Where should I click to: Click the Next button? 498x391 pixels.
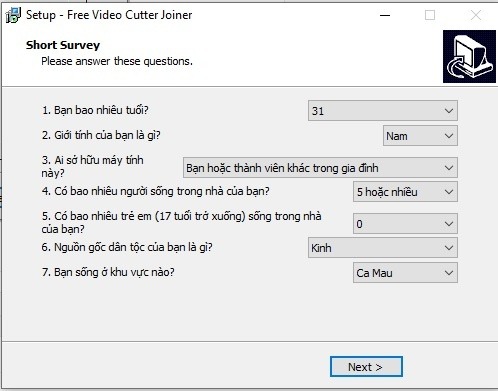click(366, 367)
